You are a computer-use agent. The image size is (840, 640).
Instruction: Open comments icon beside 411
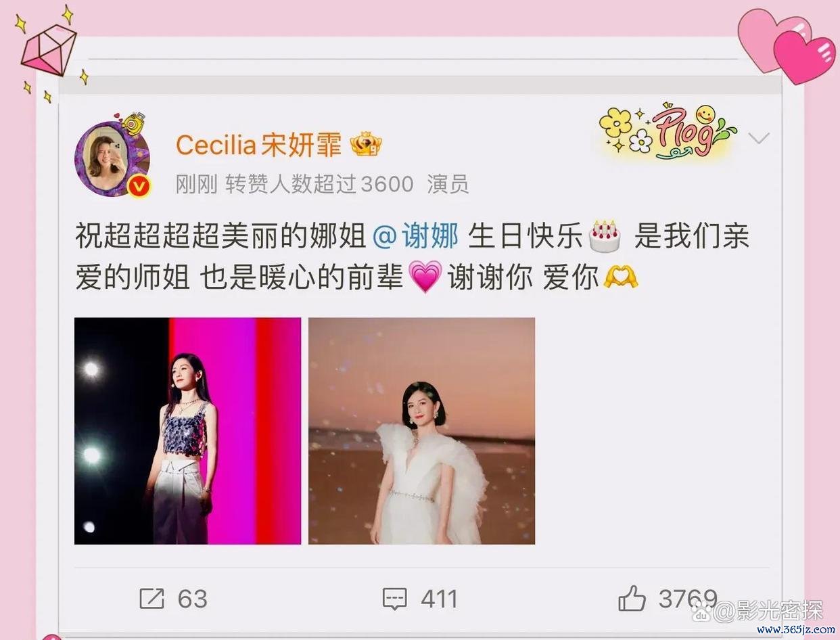[x=394, y=599]
